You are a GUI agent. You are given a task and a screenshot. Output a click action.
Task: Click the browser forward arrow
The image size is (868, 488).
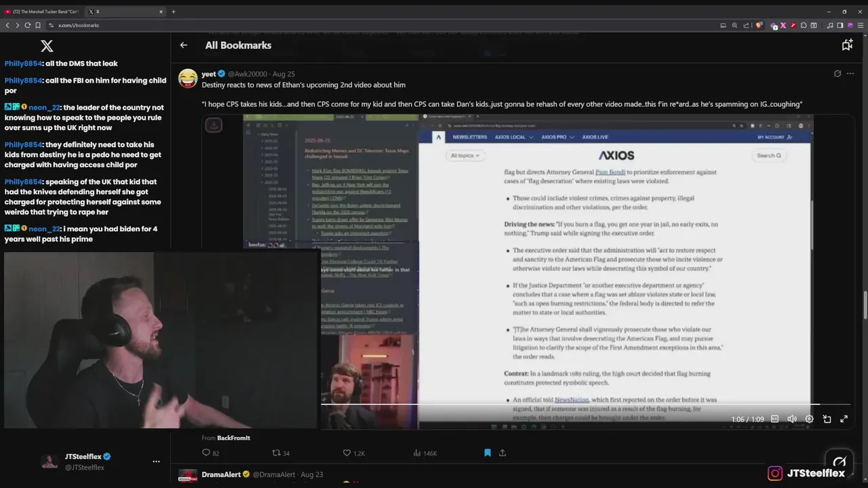pyautogui.click(x=17, y=25)
